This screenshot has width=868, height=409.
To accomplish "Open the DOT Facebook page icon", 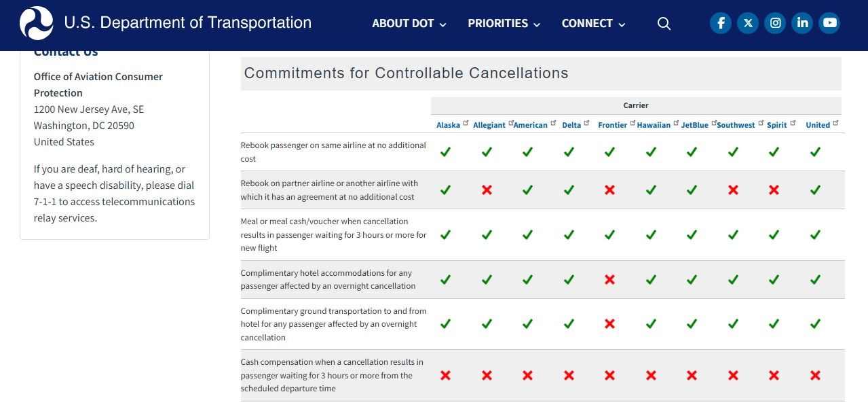I will tap(721, 23).
